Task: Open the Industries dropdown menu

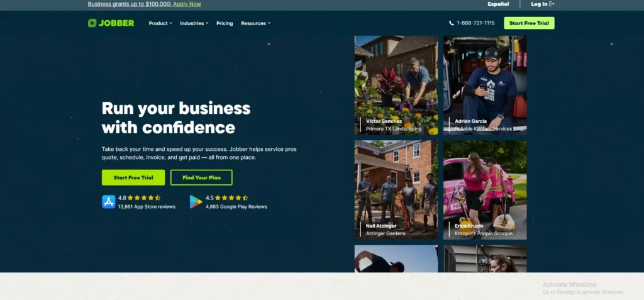Action: (x=194, y=23)
